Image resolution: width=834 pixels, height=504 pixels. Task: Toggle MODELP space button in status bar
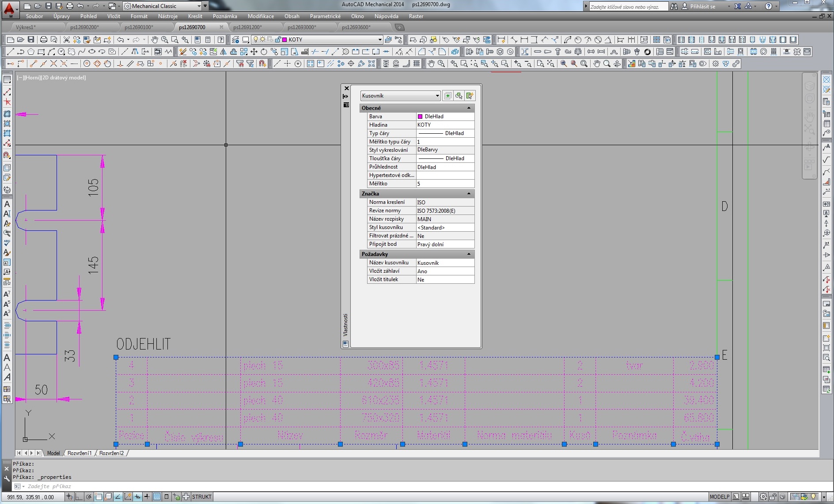pyautogui.click(x=720, y=497)
